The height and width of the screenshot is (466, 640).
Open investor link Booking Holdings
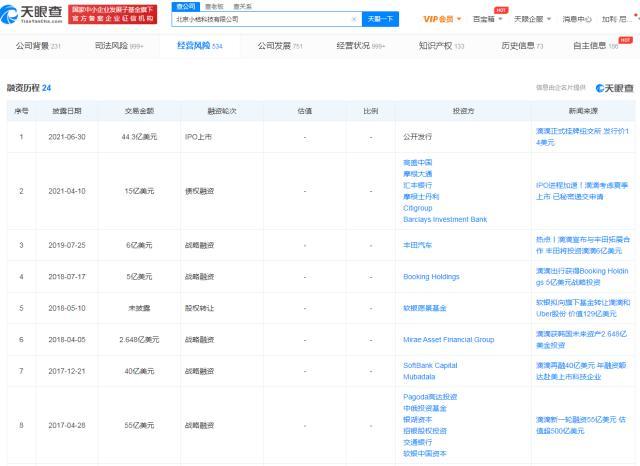coord(431,277)
